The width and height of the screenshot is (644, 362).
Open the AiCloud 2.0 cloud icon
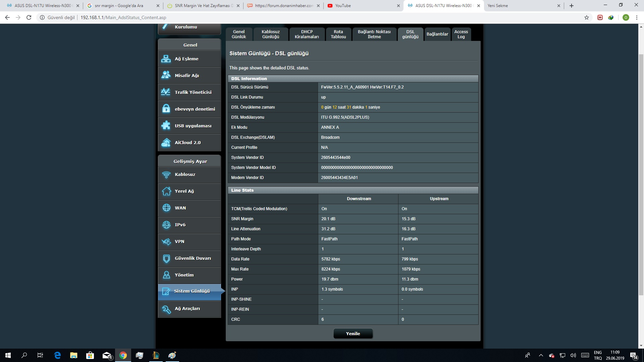[x=166, y=142]
